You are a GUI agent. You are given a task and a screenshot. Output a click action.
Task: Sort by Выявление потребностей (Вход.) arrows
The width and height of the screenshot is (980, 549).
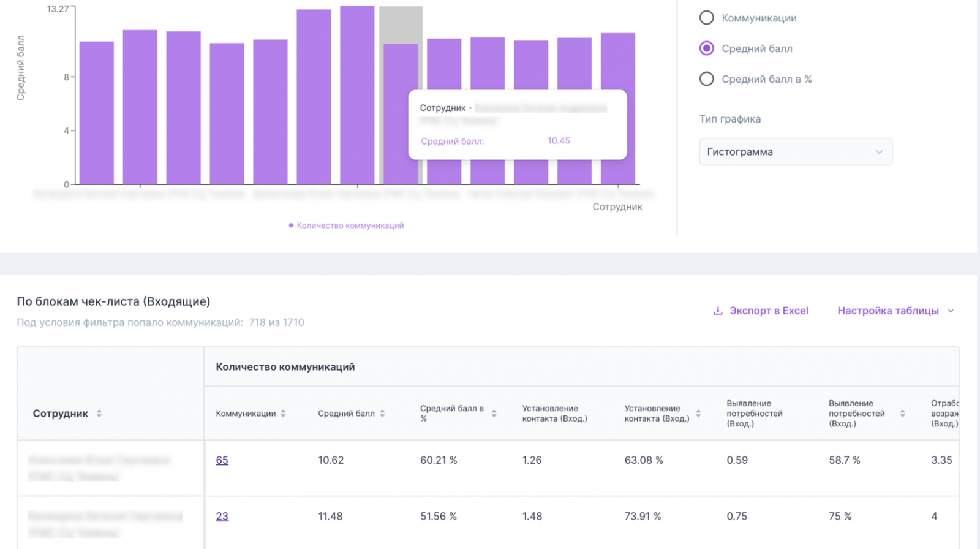[x=902, y=414]
